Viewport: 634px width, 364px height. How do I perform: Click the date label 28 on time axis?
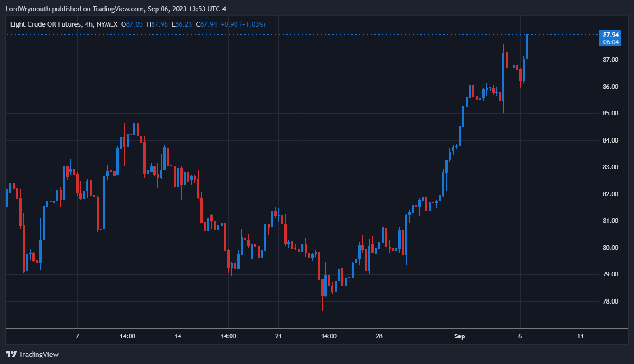(379, 336)
